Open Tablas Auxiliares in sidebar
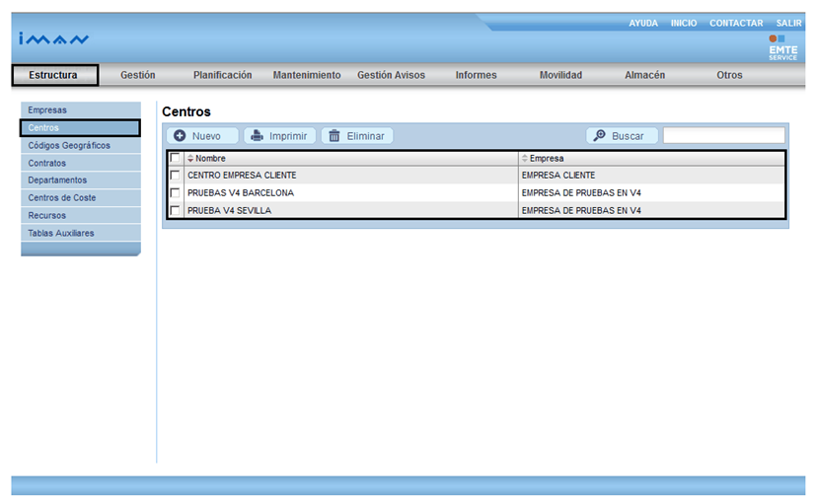 pyautogui.click(x=61, y=233)
